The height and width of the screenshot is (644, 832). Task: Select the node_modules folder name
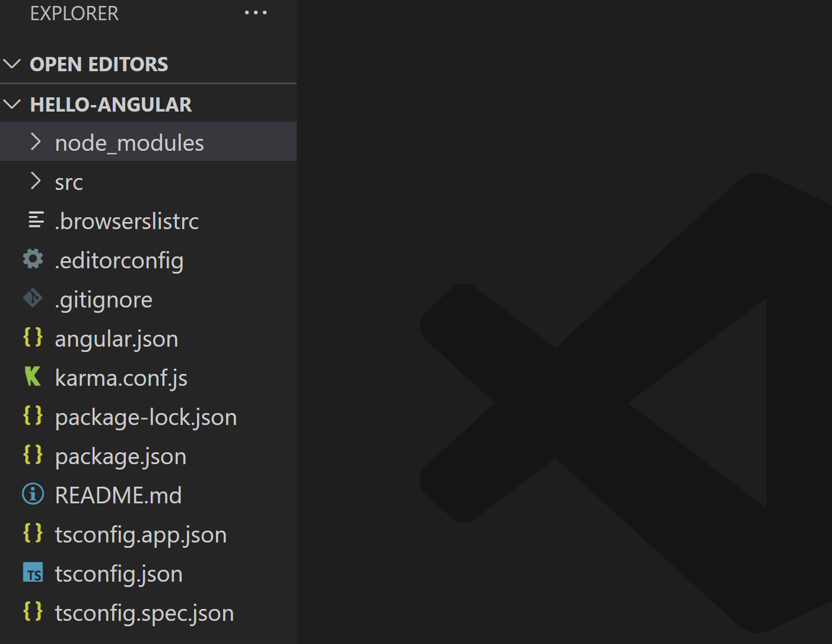tap(129, 143)
